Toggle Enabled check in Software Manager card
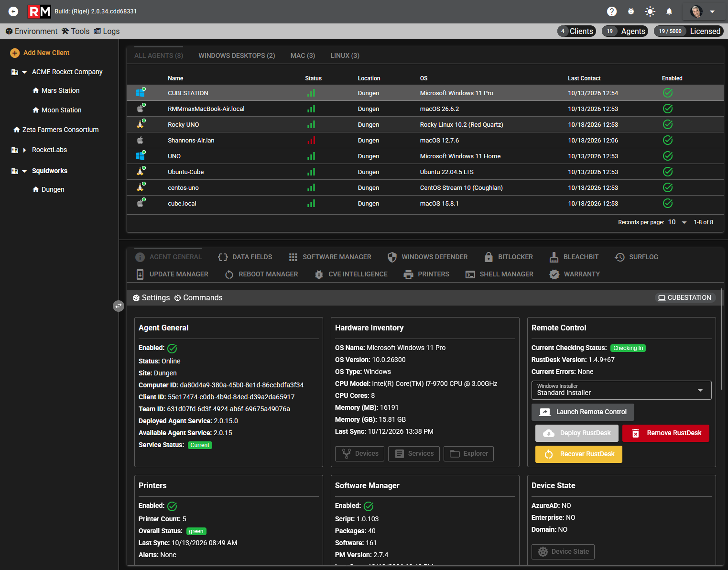This screenshot has width=728, height=570. click(x=369, y=506)
